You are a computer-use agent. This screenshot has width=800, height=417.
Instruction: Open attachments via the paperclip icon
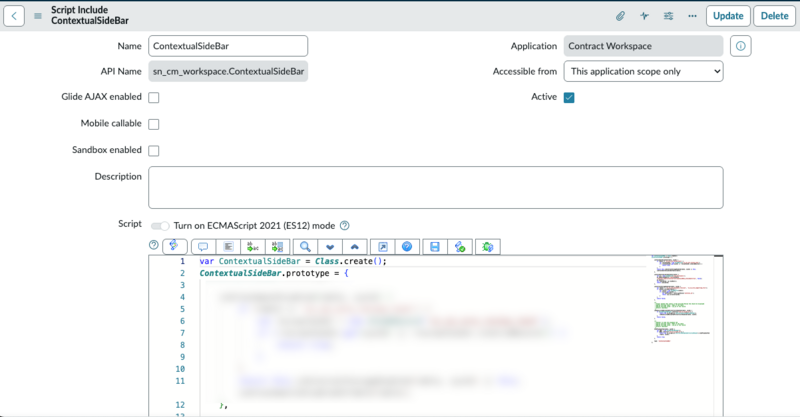pos(620,16)
